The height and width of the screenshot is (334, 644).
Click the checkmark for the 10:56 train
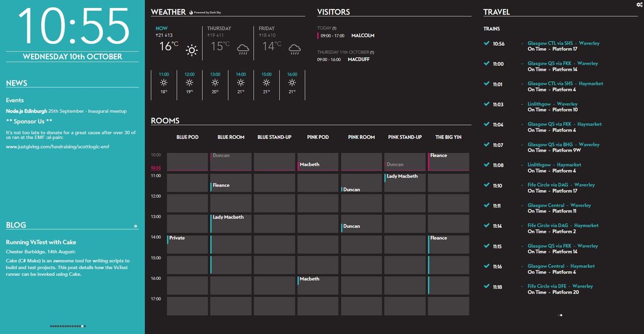tap(487, 43)
